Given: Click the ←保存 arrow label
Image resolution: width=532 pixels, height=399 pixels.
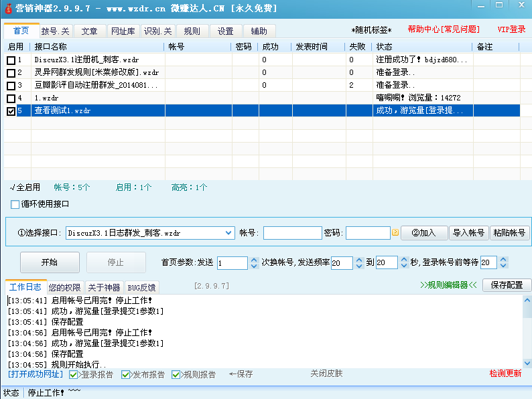Looking at the screenshot, I should 241,374.
